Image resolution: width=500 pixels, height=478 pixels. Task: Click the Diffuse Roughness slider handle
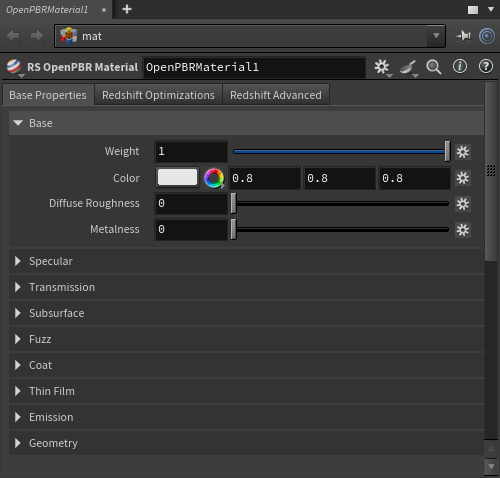(234, 203)
